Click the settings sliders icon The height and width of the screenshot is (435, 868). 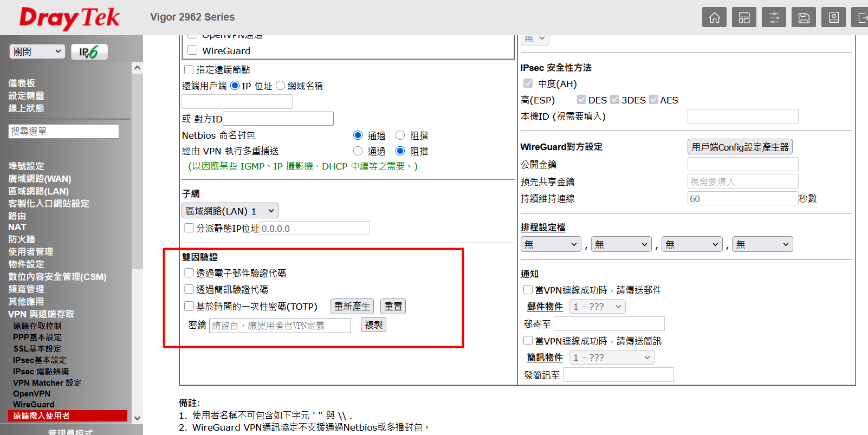tap(774, 17)
